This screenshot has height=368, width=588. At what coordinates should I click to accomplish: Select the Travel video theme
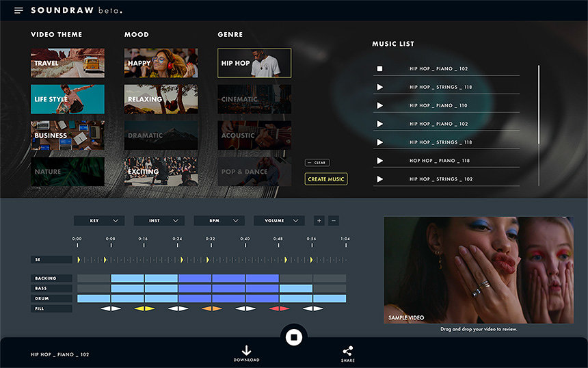coord(68,63)
